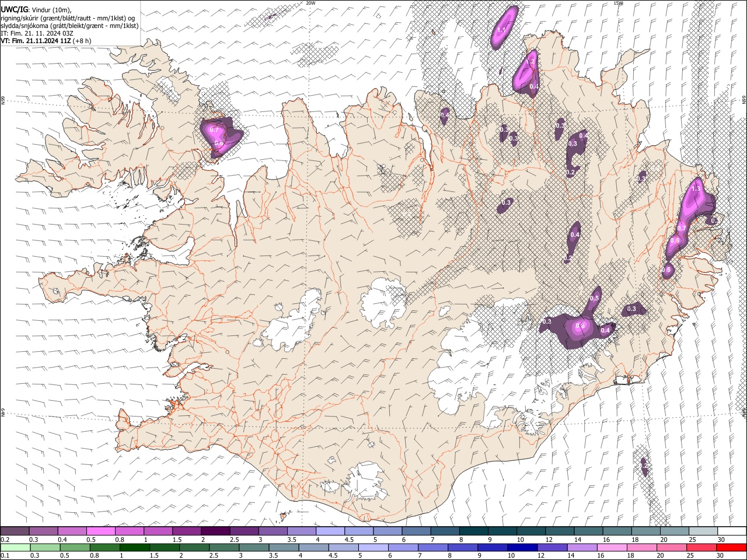Pick the dark purple upper swatch starting at 2
The width and height of the screenshot is (747, 560).
(215, 531)
